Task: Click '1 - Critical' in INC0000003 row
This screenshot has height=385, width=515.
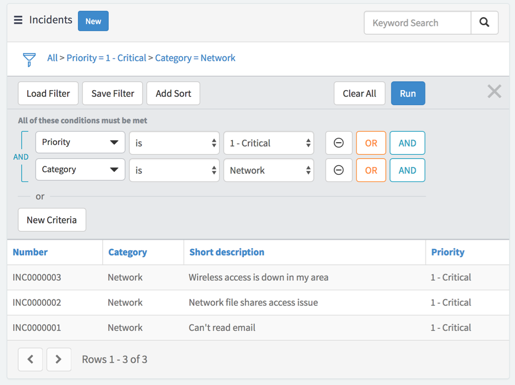Action: click(451, 277)
